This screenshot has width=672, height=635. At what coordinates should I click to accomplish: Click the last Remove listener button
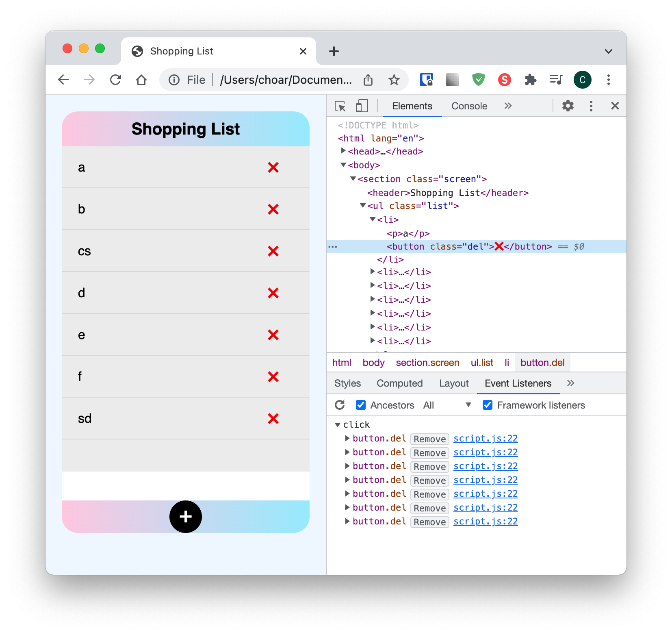pyautogui.click(x=430, y=522)
